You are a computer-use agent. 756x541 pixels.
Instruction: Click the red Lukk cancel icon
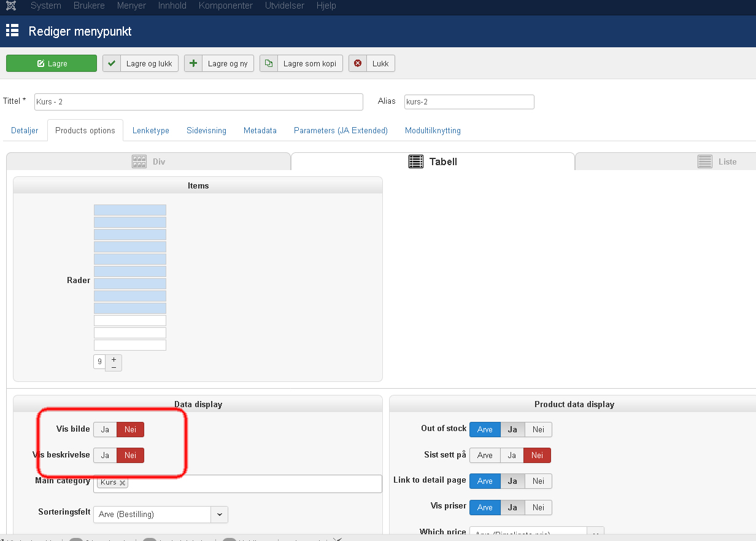(358, 63)
